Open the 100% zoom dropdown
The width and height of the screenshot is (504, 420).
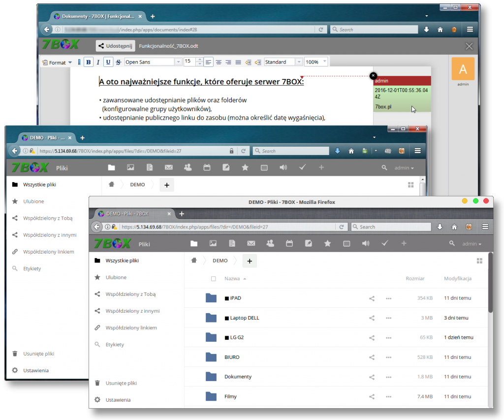tap(315, 62)
